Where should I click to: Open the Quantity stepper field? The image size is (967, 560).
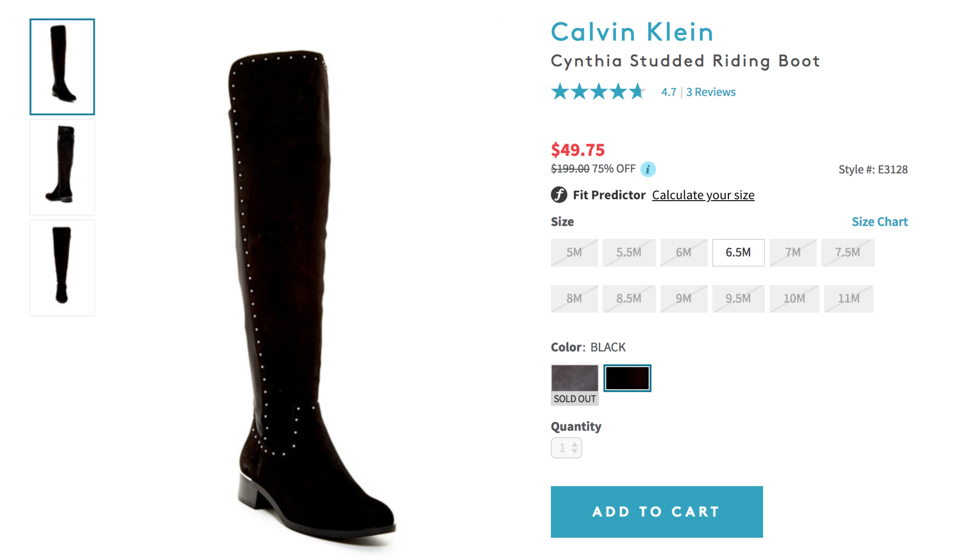pos(566,448)
